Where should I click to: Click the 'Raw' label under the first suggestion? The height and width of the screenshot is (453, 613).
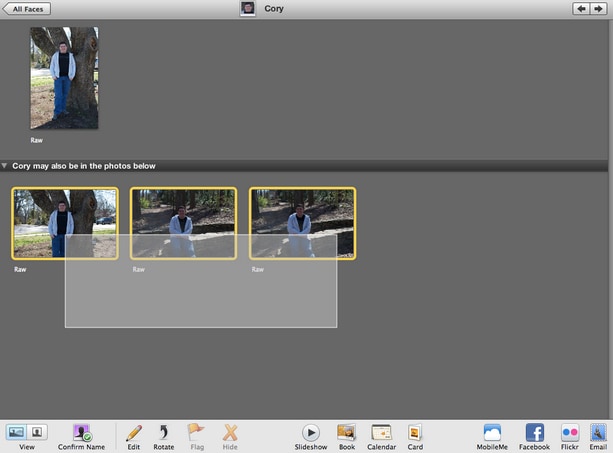tap(20, 269)
